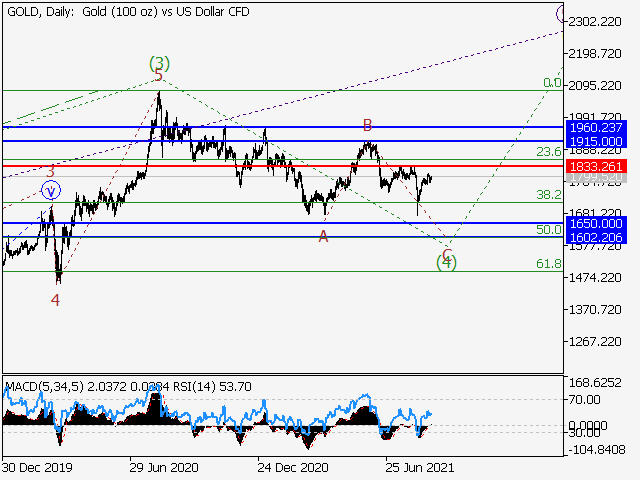640x480 pixels.
Task: Click the MACD(5,34,5) indicator label
Action: coord(45,387)
